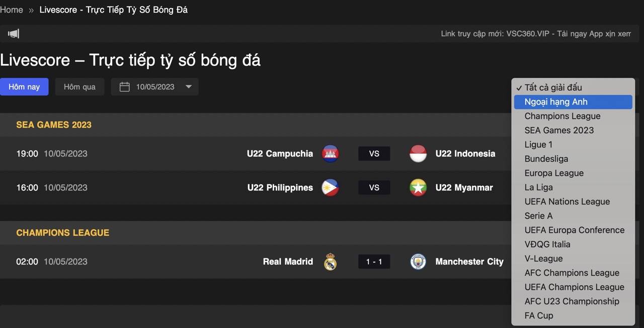
Task: Click the Real Madrid club crest
Action: pos(330,261)
